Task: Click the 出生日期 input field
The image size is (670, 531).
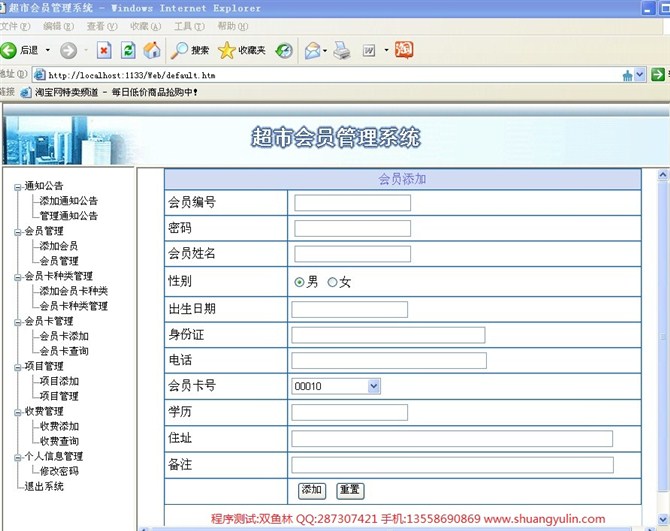Action: tap(350, 309)
